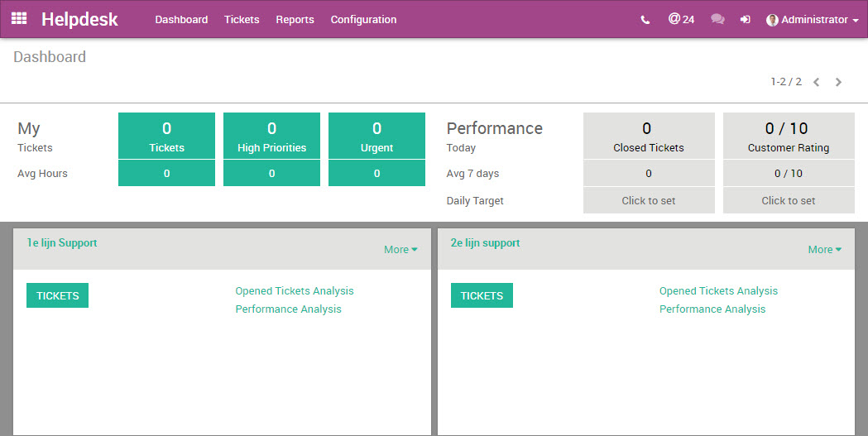Screen dimensions: 868x436
Task: Open the Reports menu
Action: 295,19
